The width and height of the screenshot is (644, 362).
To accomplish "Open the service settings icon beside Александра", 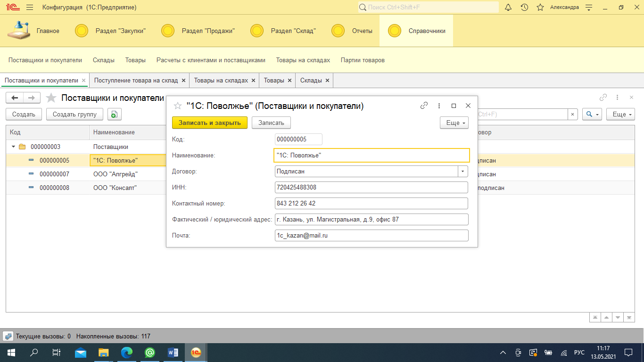I will (588, 7).
